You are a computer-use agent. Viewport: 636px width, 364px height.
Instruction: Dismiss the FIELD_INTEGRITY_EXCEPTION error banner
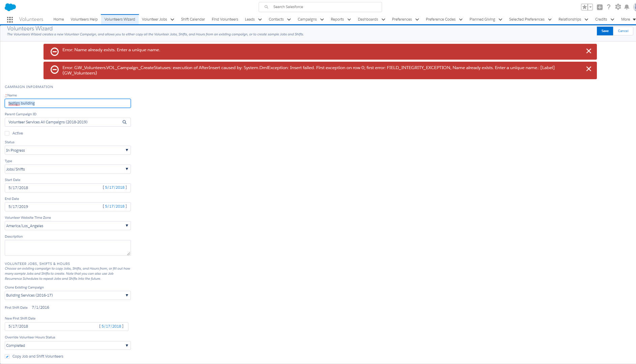tap(589, 69)
